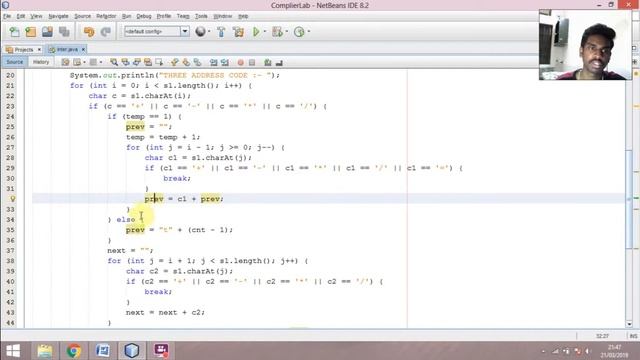
Task: Debug project toolbar icon
Action: pos(277,31)
